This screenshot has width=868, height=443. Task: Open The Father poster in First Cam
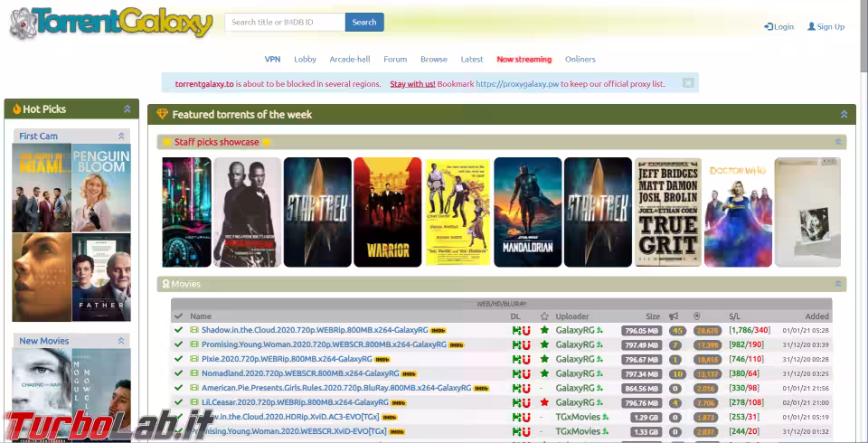101,278
